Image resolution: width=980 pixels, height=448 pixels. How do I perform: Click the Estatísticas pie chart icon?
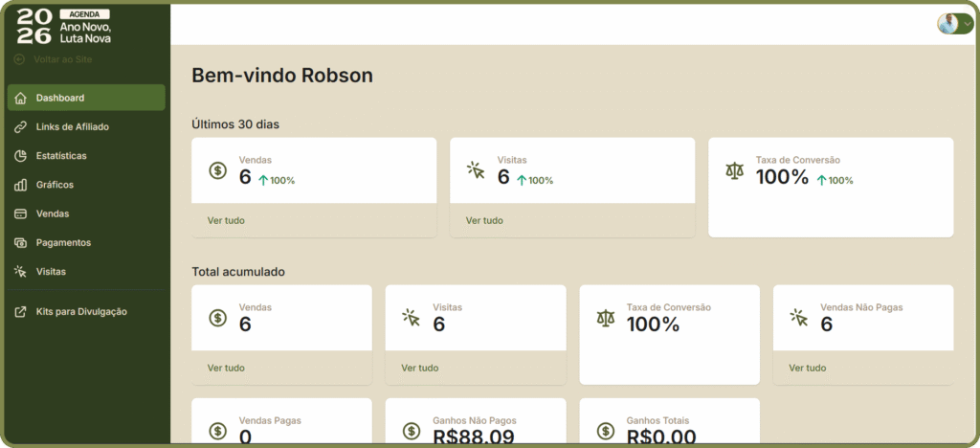21,155
